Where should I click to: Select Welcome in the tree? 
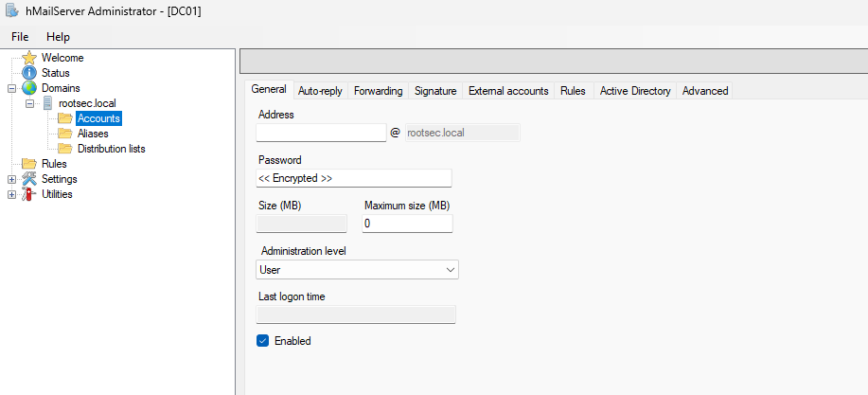(x=62, y=58)
